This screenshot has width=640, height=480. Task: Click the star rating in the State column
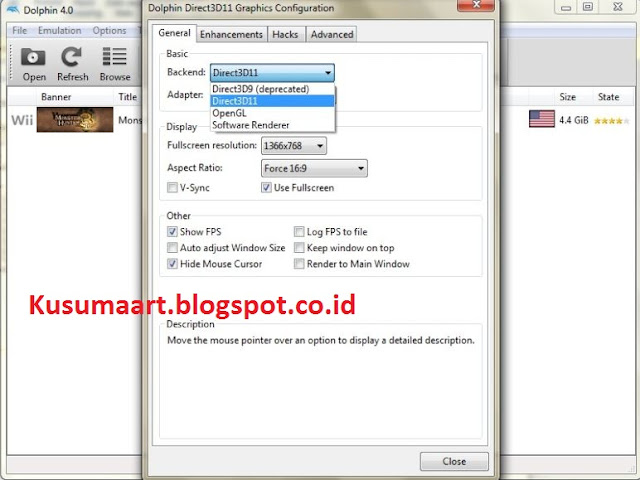pyautogui.click(x=611, y=121)
